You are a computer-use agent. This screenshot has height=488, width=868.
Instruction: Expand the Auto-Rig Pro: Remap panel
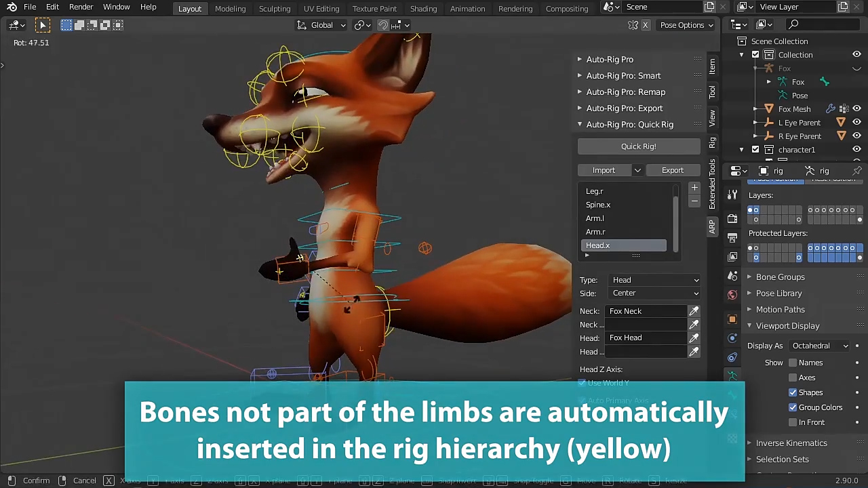pos(625,92)
